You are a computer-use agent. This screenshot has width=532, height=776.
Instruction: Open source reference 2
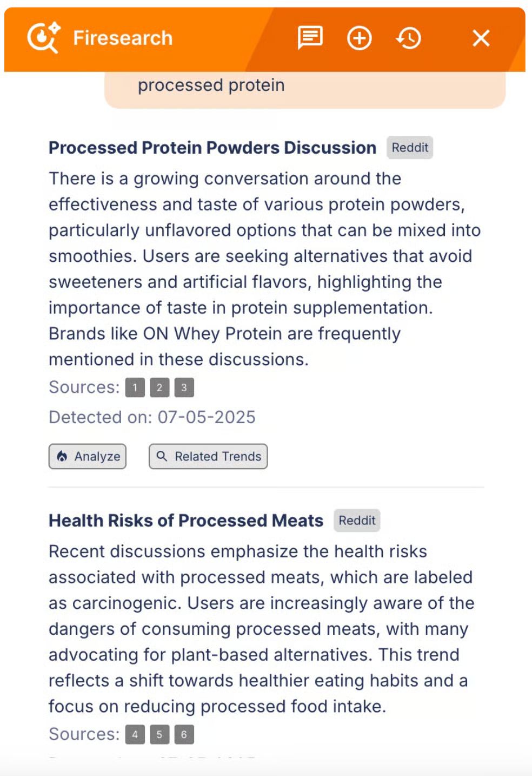[159, 387]
